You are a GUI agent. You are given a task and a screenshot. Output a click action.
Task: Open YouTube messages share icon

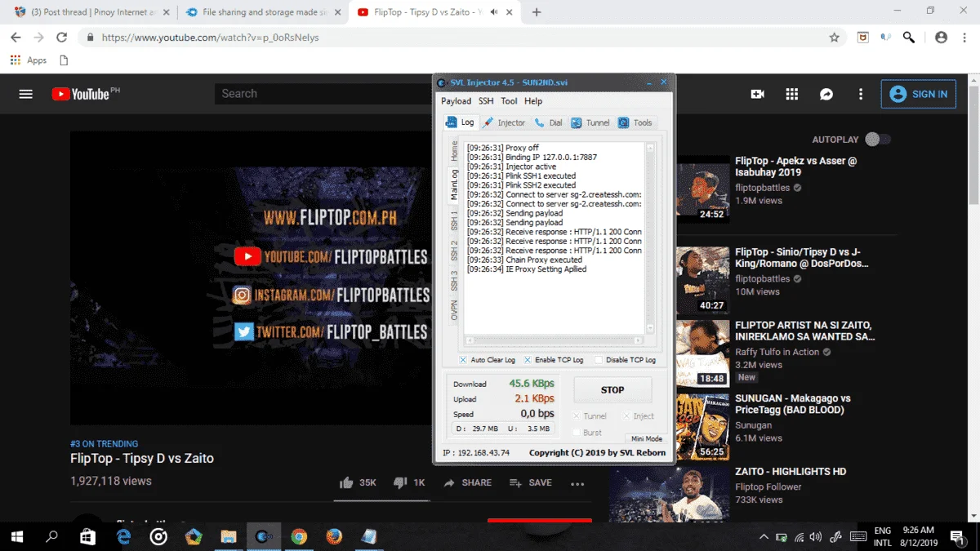826,94
